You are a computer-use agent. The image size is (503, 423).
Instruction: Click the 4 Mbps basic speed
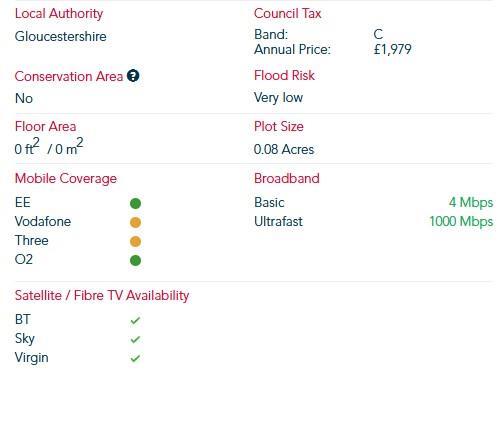[471, 202]
